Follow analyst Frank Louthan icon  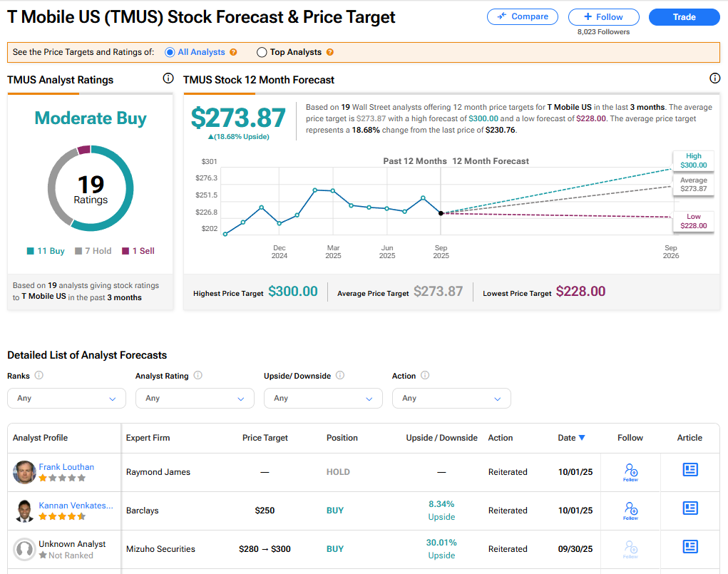point(630,471)
